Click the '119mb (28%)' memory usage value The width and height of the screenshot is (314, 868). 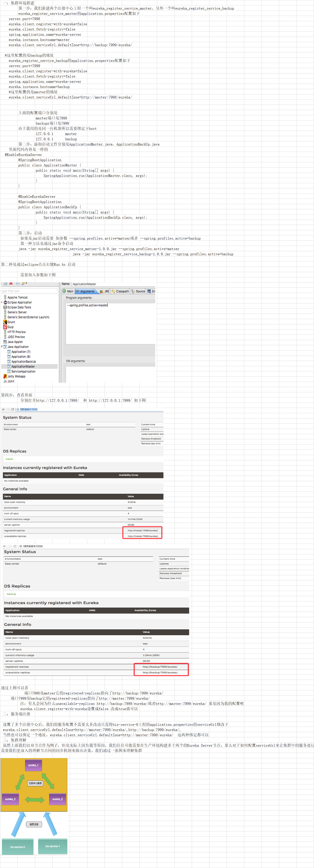(x=151, y=655)
